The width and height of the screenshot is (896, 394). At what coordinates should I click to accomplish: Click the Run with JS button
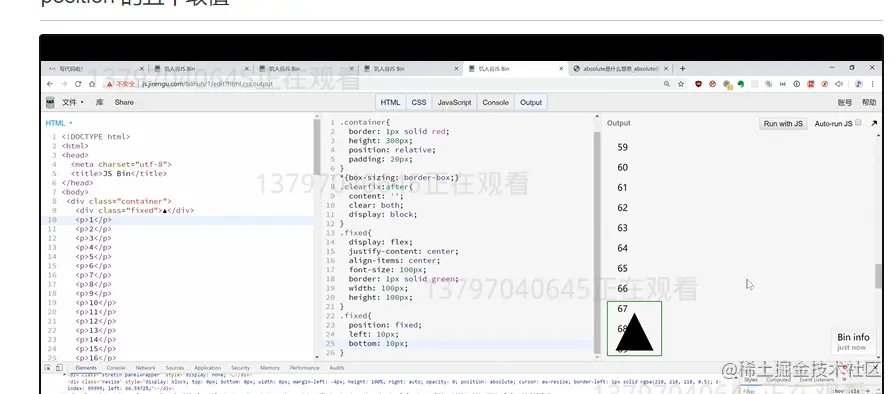783,123
